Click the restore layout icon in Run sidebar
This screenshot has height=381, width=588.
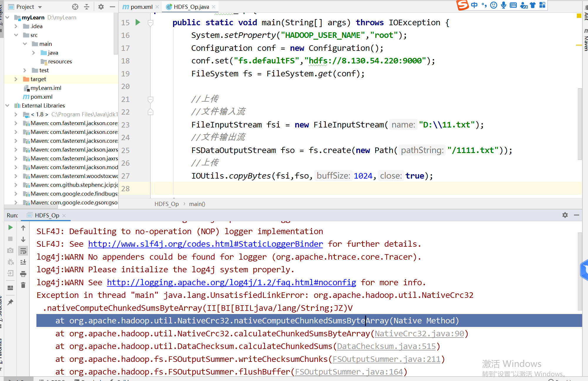pos(10,288)
